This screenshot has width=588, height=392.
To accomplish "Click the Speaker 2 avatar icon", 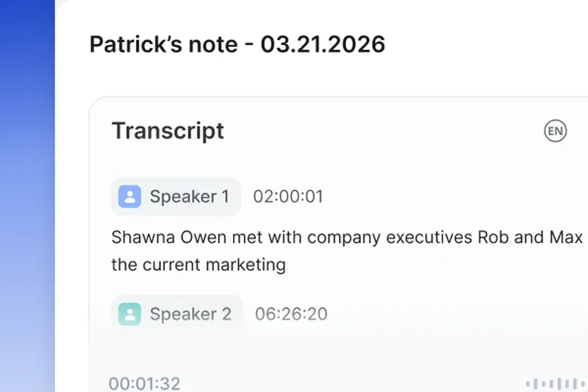I will 129,314.
